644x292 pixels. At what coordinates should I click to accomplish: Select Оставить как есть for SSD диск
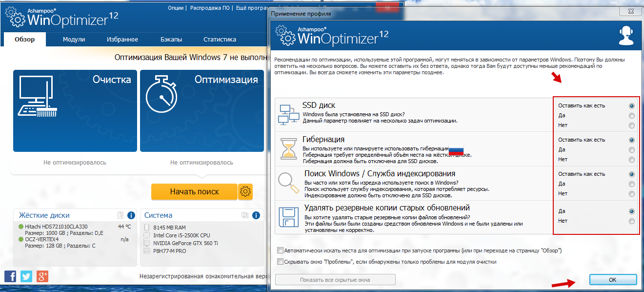coord(632,106)
